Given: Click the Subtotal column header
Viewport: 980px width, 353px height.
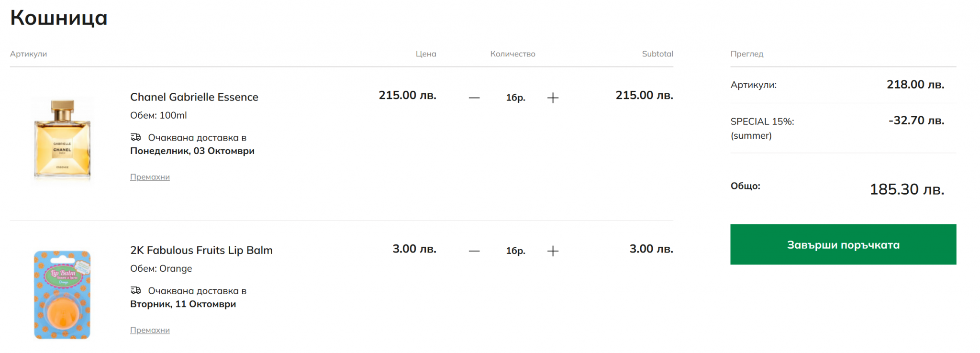Looking at the screenshot, I should click(657, 54).
